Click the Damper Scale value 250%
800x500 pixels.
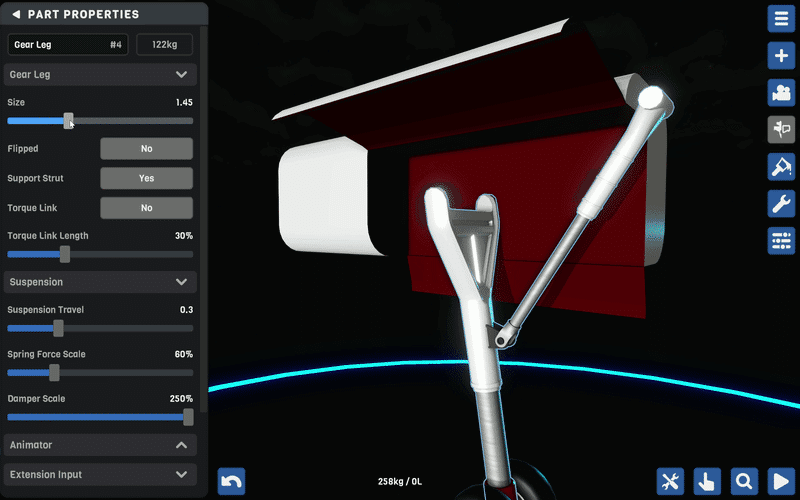(181, 398)
